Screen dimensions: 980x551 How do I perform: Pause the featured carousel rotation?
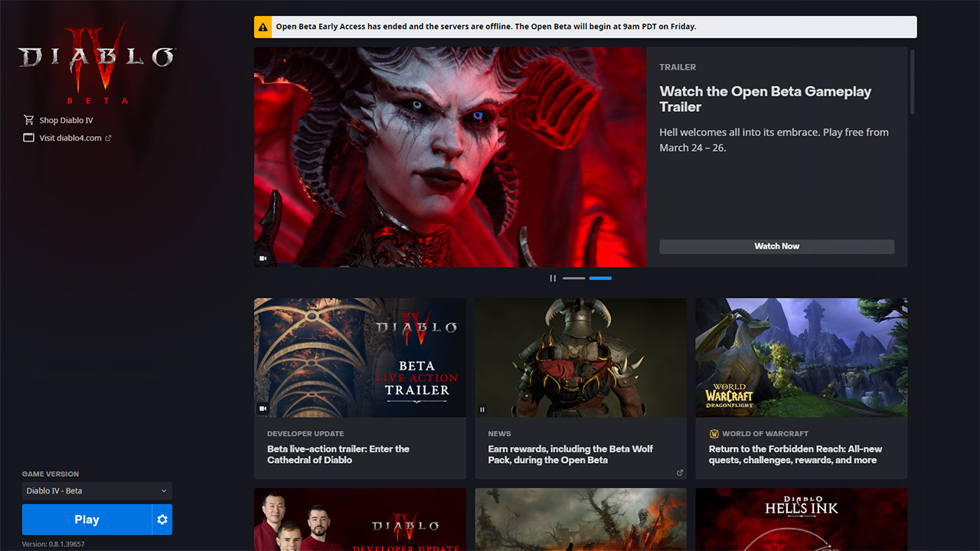(x=553, y=278)
